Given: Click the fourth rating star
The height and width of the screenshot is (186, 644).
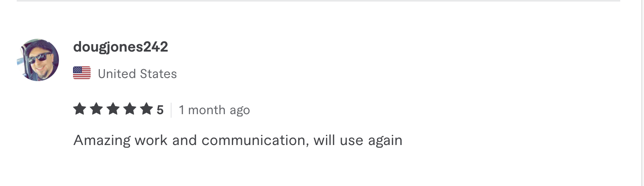Looking at the screenshot, I should click(x=130, y=109).
